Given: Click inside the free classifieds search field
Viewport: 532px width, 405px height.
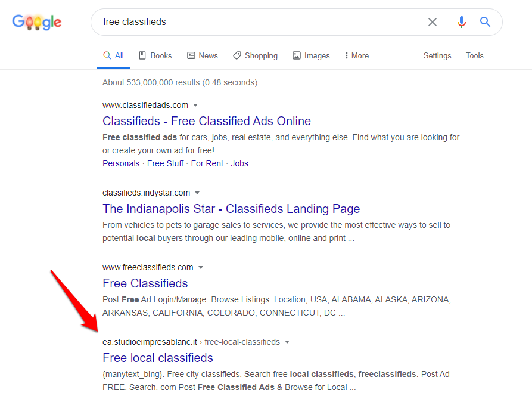Looking at the screenshot, I should 256,22.
